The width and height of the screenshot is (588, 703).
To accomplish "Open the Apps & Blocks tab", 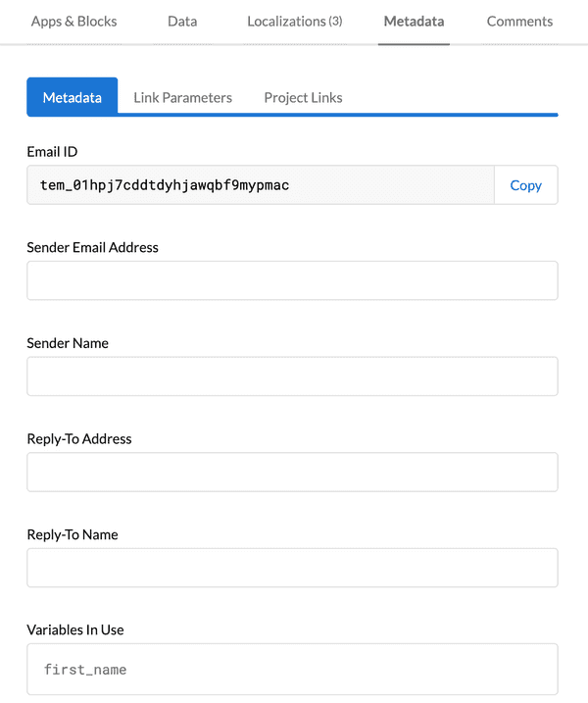I will tap(73, 21).
